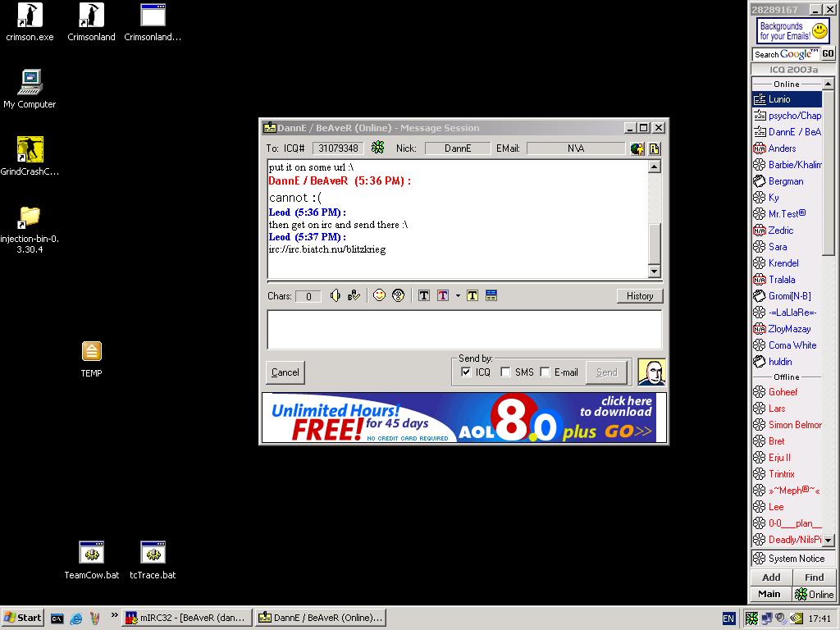Click the ICQ number field 31079348
This screenshot has height=630, width=840.
pyautogui.click(x=338, y=148)
